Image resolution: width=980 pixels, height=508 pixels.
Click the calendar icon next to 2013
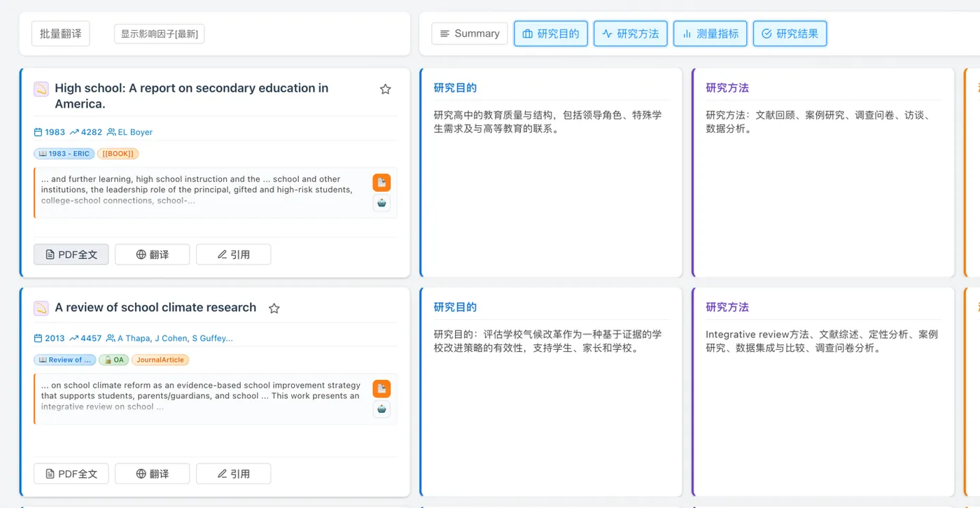pos(37,338)
